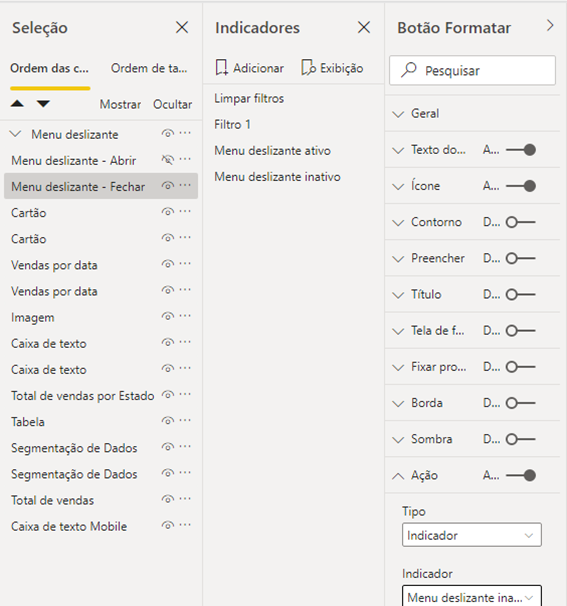The image size is (567, 606).
Task: Hide the Total de vendas layer
Action: [167, 499]
